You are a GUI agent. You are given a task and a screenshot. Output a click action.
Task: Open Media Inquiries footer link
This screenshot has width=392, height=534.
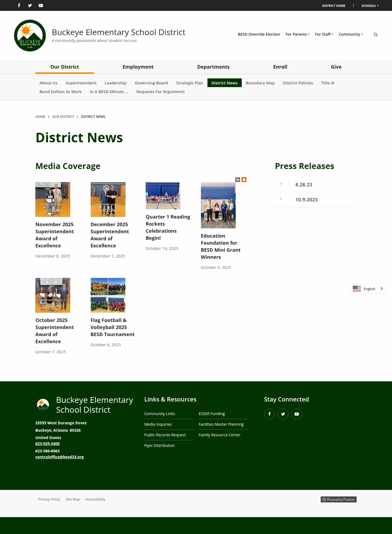(x=158, y=424)
